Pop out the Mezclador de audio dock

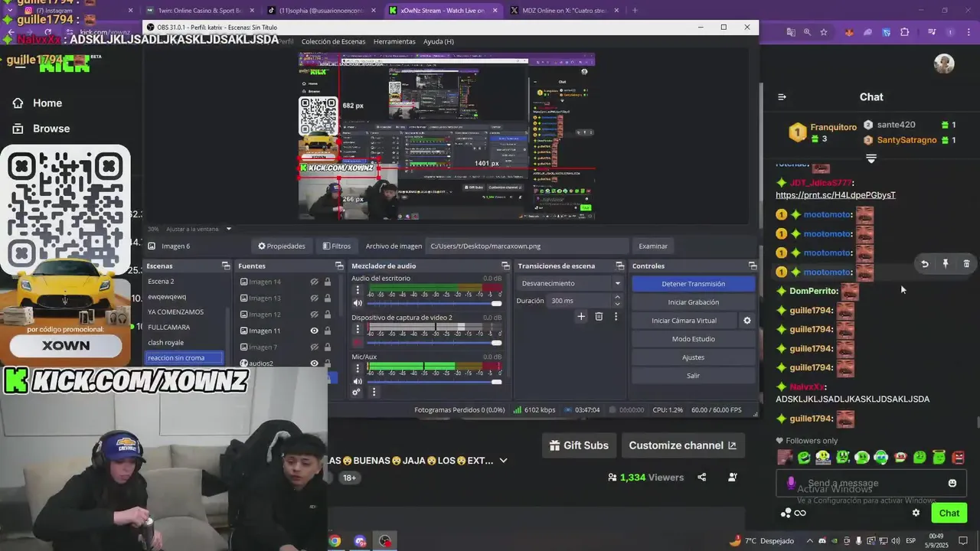[505, 266]
